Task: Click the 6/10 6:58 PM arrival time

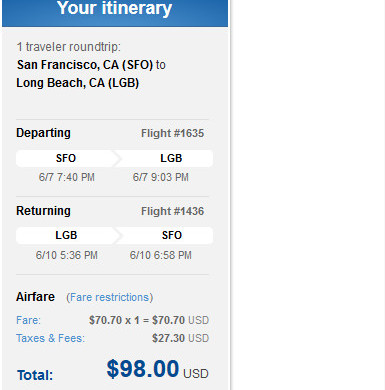Action: (161, 255)
